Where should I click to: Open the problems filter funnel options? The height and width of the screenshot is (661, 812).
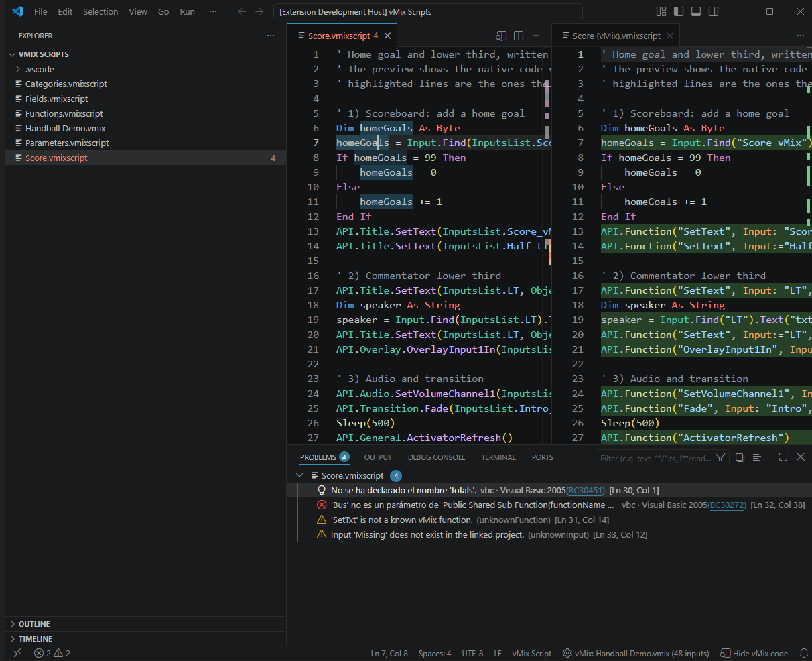click(720, 457)
